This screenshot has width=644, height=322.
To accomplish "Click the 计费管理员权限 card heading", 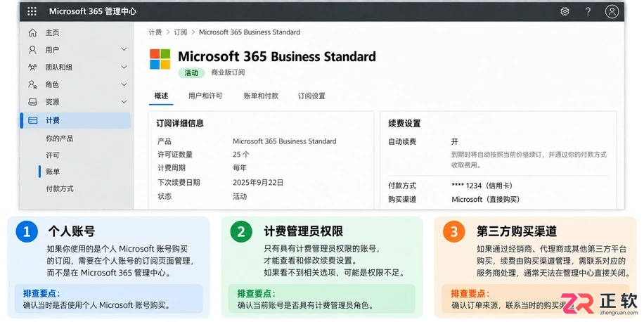I will click(303, 231).
